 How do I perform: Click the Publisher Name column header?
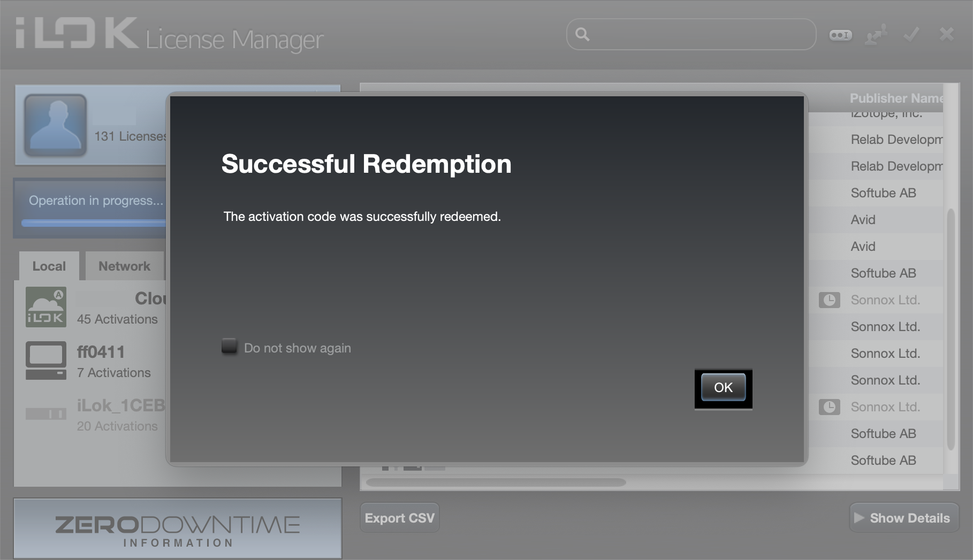tap(896, 98)
